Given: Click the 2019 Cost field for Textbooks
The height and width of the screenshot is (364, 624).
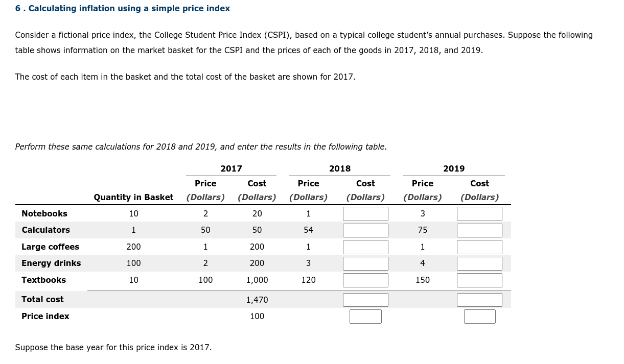Looking at the screenshot, I should (479, 280).
